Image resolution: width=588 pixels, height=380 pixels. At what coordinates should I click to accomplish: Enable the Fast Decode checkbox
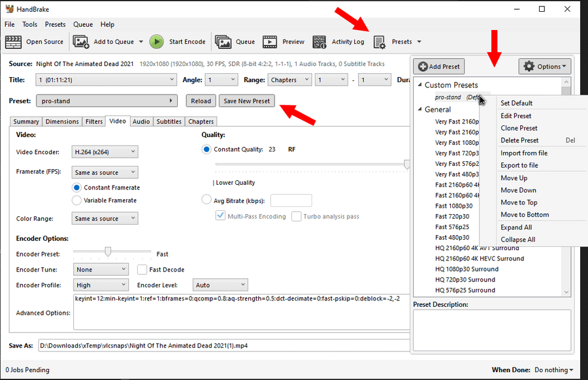142,270
